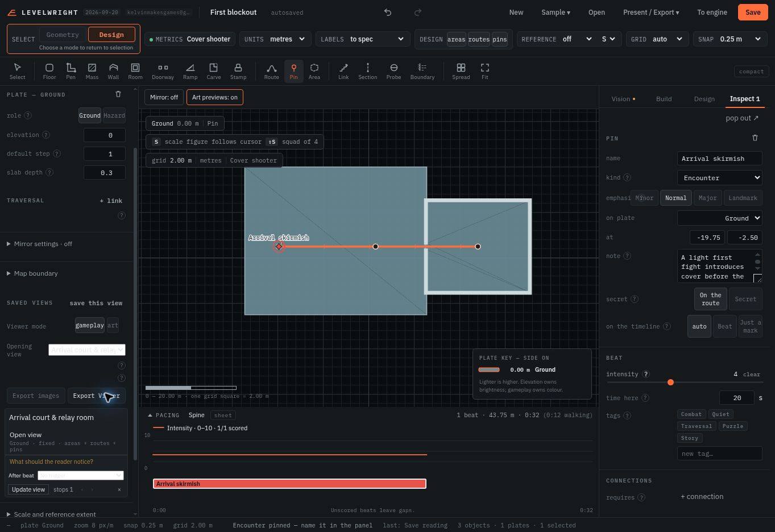
Task: Select the Area tool
Action: (x=314, y=71)
